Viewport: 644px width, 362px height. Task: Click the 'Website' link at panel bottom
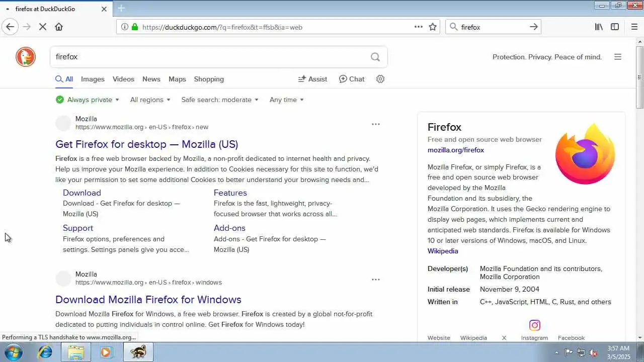pyautogui.click(x=439, y=338)
